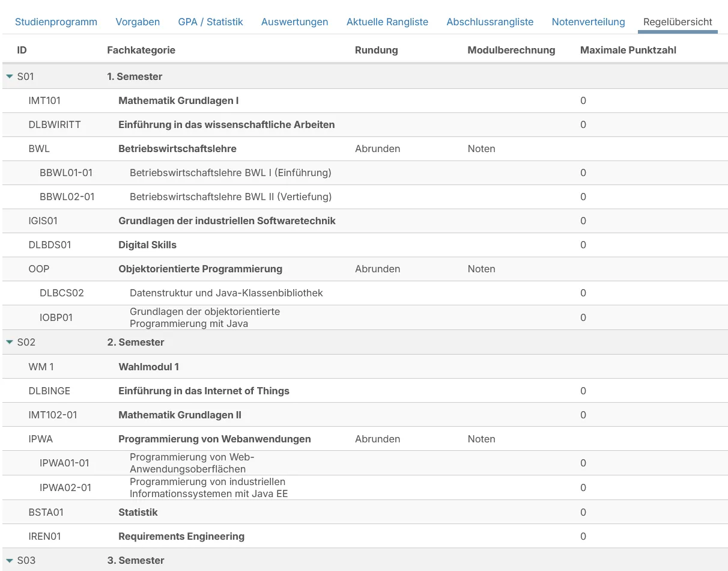728x571 pixels.
Task: Open the GPA / Statistik tab
Action: tap(211, 22)
